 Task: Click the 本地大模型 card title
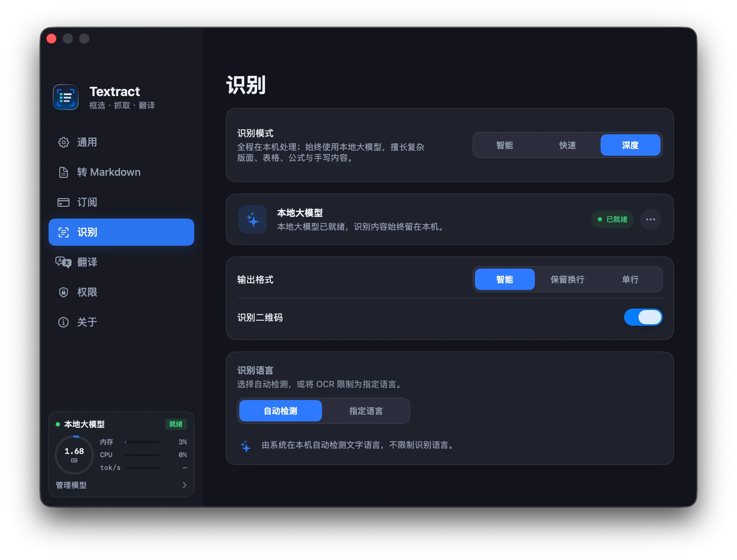[300, 213]
